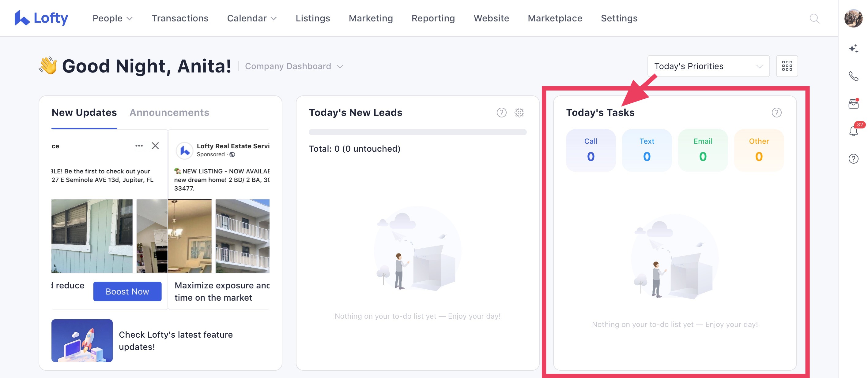
Task: Open the phone dialer icon
Action: click(853, 76)
